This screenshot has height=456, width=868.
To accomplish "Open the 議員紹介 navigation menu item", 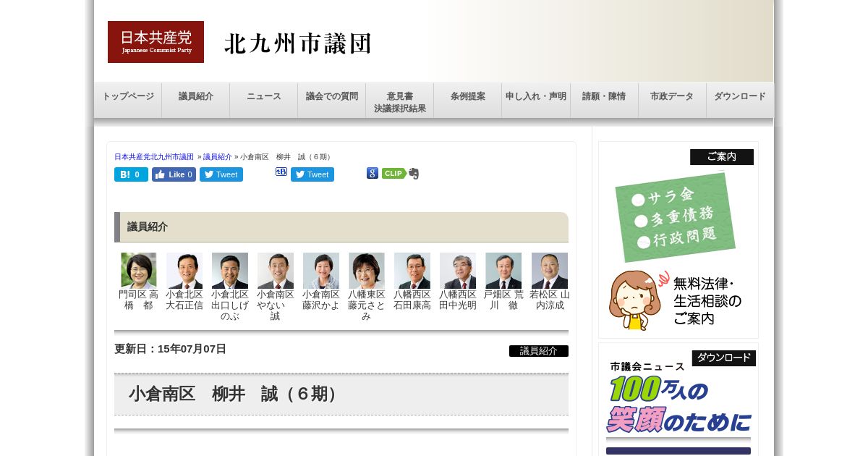I will tap(196, 100).
